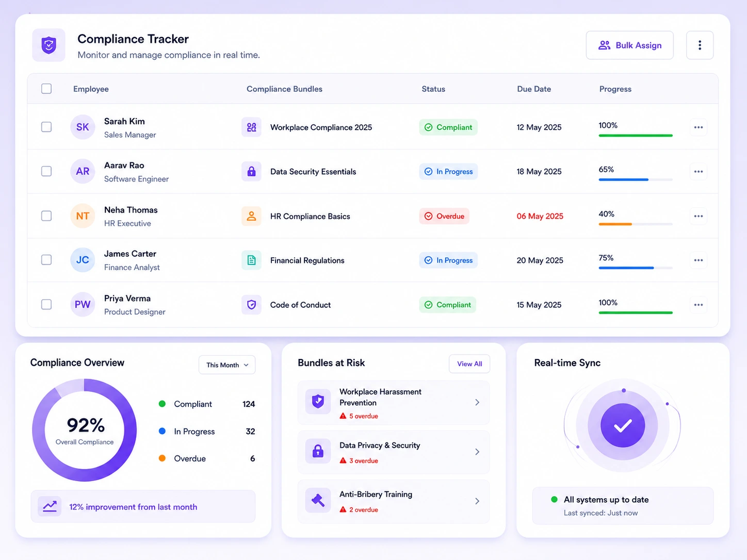Click the Code of Conduct shield icon
This screenshot has height=560, width=747.
point(251,305)
